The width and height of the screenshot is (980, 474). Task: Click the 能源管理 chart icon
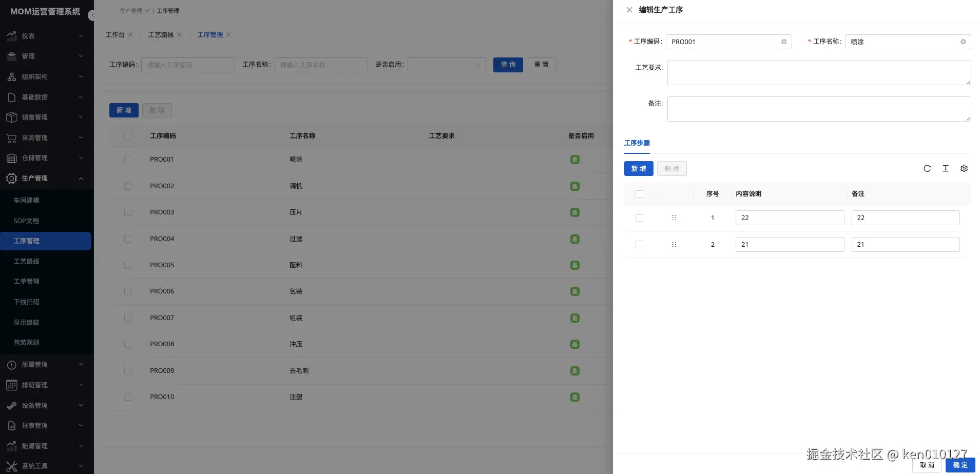tap(11, 446)
